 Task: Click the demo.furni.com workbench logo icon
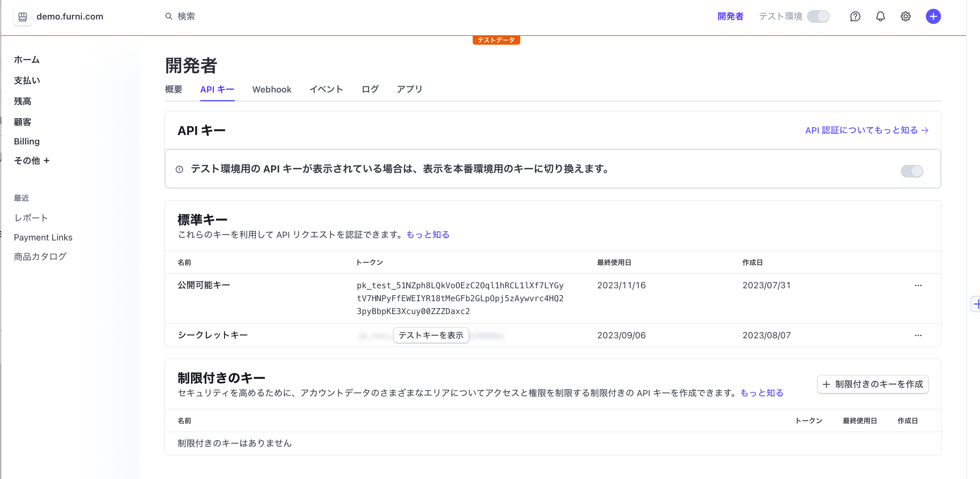click(22, 16)
